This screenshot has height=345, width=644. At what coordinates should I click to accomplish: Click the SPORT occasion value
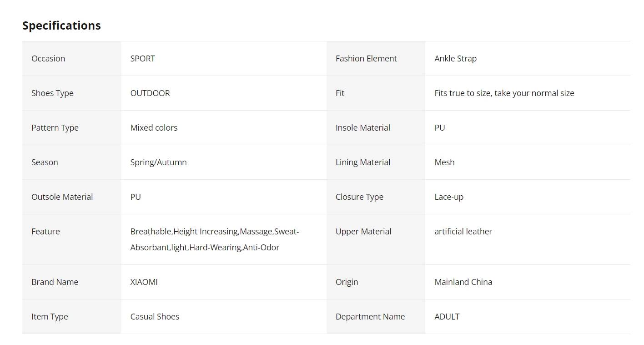pos(142,59)
